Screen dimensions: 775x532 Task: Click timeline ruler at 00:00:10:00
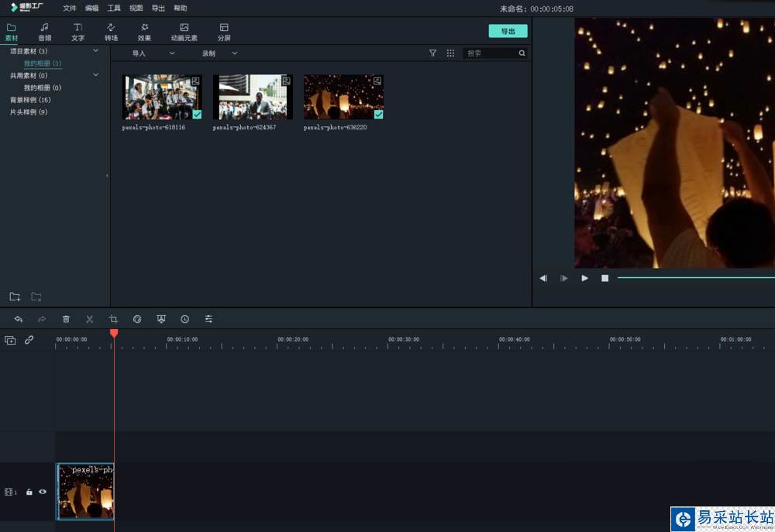pos(182,339)
